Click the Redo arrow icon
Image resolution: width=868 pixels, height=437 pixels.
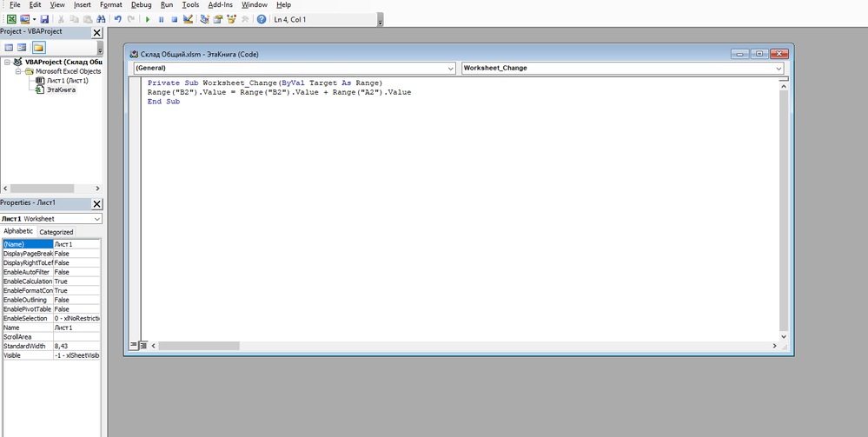click(x=131, y=19)
